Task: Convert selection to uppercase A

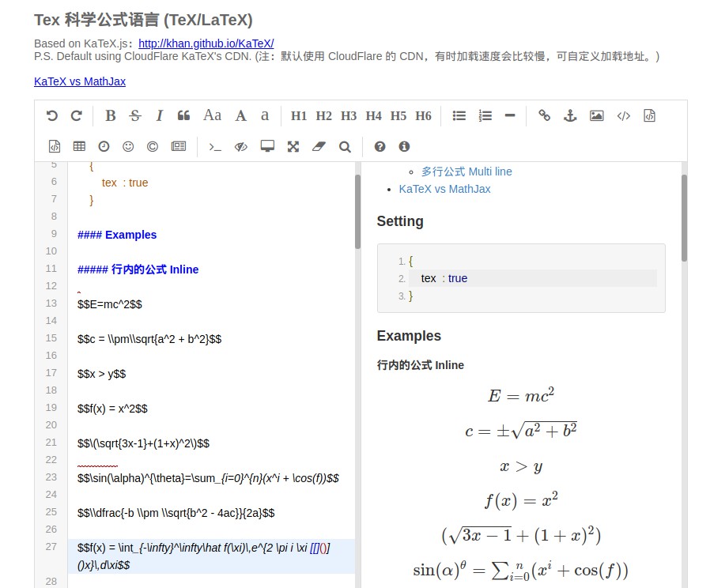Action: [241, 116]
